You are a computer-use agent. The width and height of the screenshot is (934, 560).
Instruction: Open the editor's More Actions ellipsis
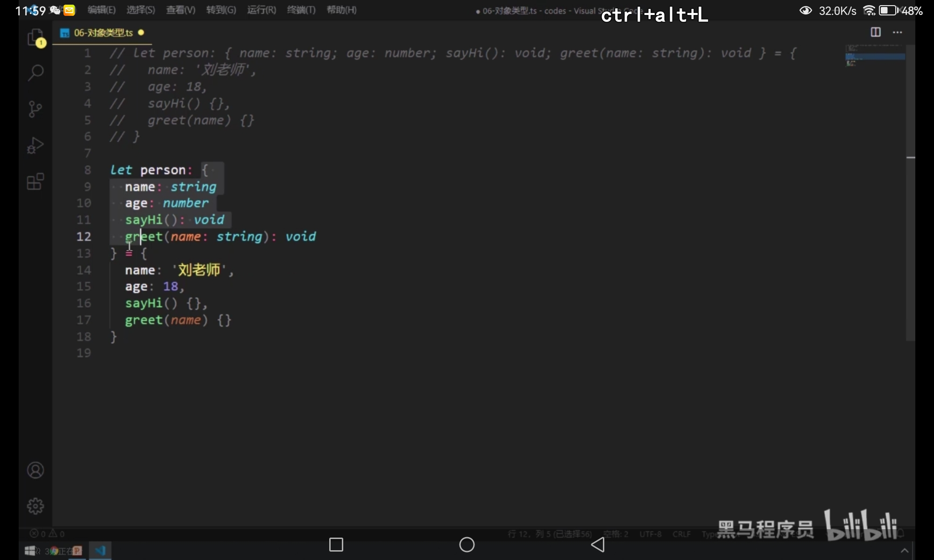point(897,32)
